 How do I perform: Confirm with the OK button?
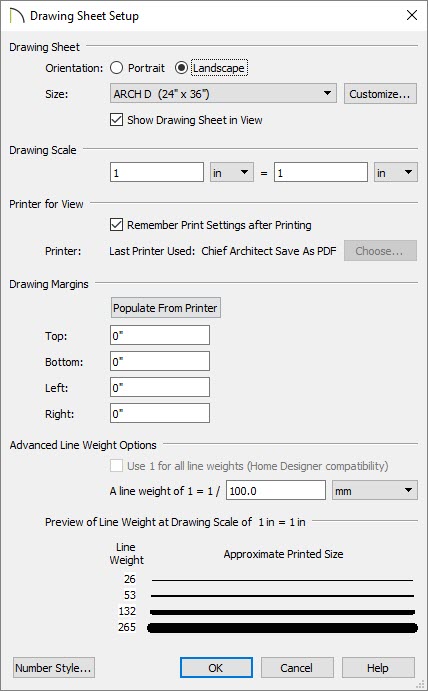(216, 668)
